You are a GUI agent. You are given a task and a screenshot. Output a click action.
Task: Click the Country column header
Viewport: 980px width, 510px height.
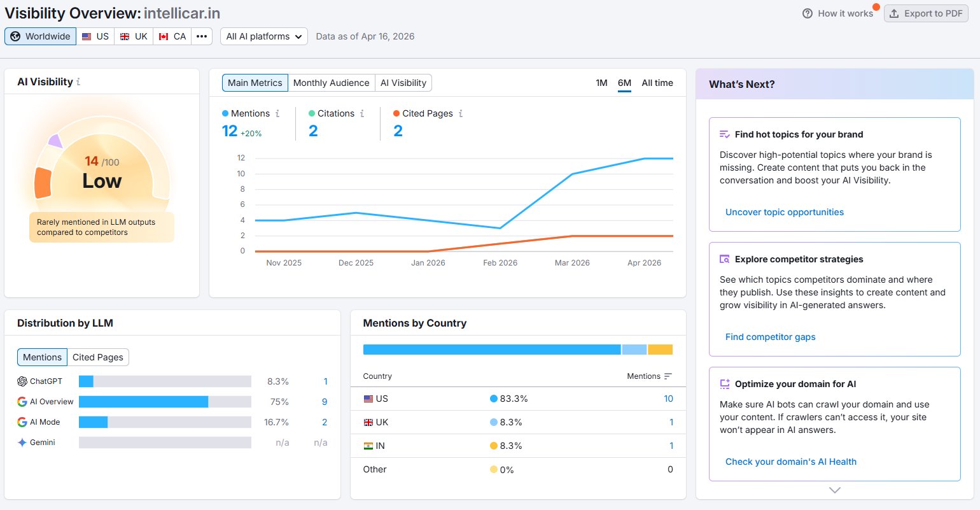point(377,376)
